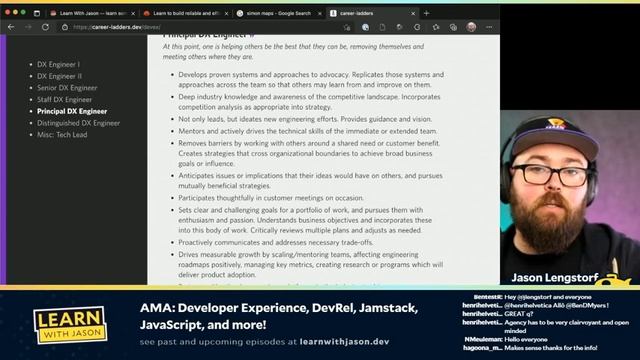Image resolution: width=640 pixels, height=360 pixels.
Task: Click the site info lock icon
Action: click(64, 27)
